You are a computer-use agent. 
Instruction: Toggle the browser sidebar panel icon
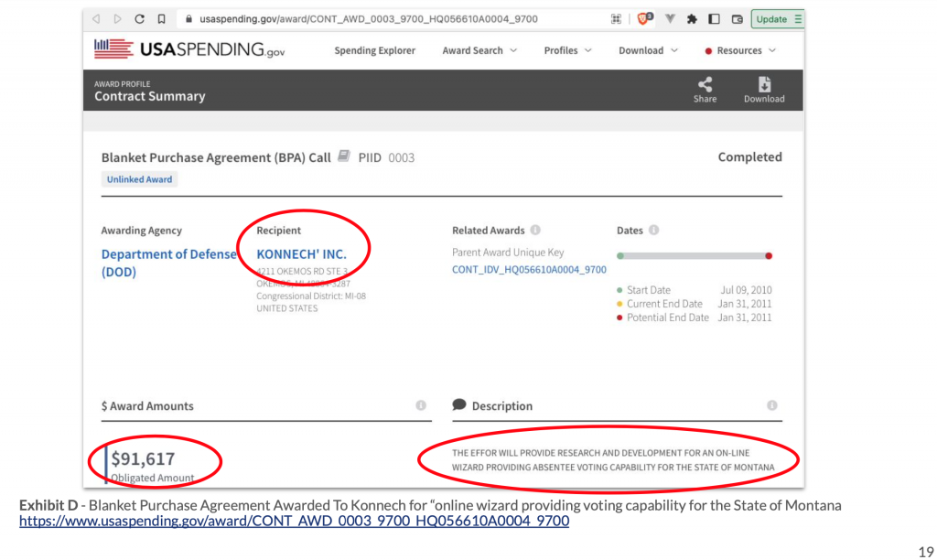pyautogui.click(x=714, y=19)
